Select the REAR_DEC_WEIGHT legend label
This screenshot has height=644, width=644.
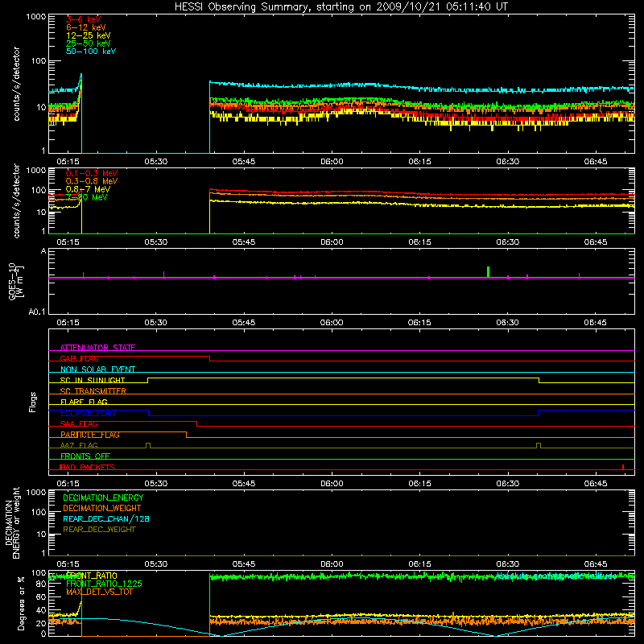(99, 530)
